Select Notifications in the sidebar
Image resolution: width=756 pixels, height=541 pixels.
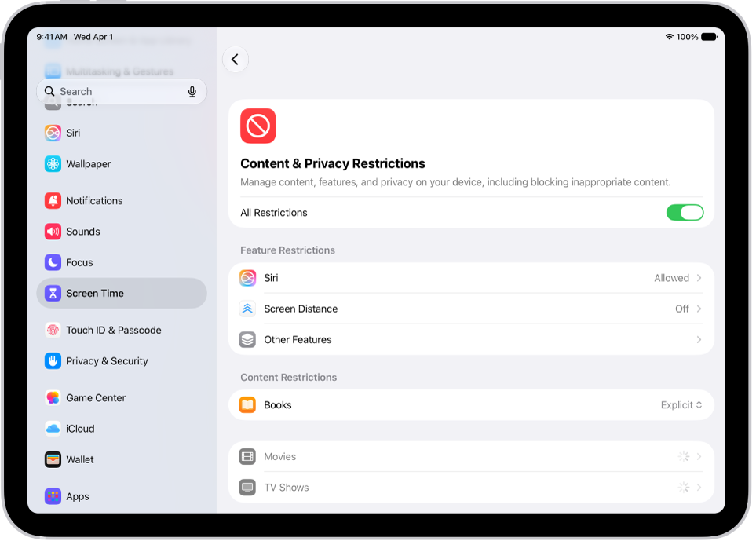(x=122, y=200)
